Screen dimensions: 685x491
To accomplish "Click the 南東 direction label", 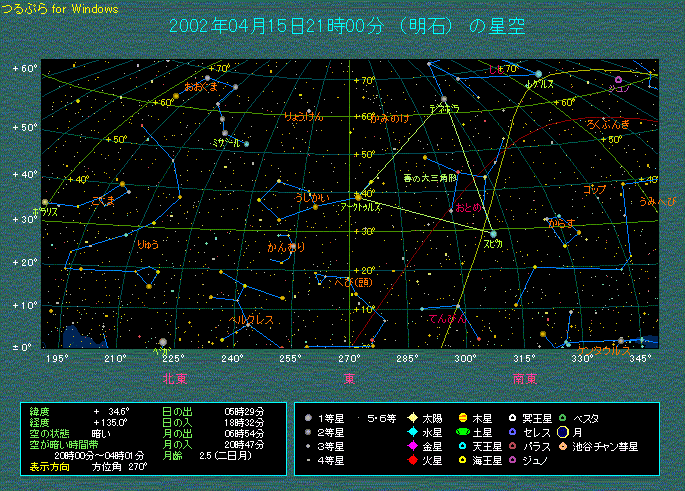I will point(525,378).
